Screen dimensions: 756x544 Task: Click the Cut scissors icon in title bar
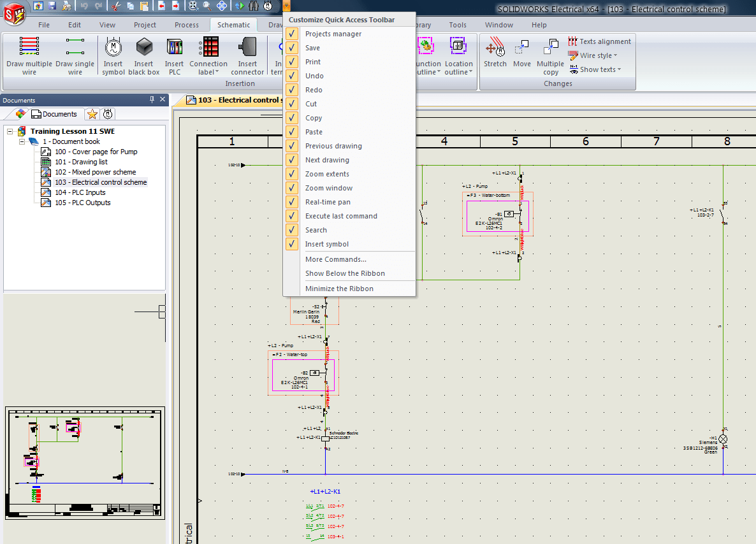click(x=116, y=6)
